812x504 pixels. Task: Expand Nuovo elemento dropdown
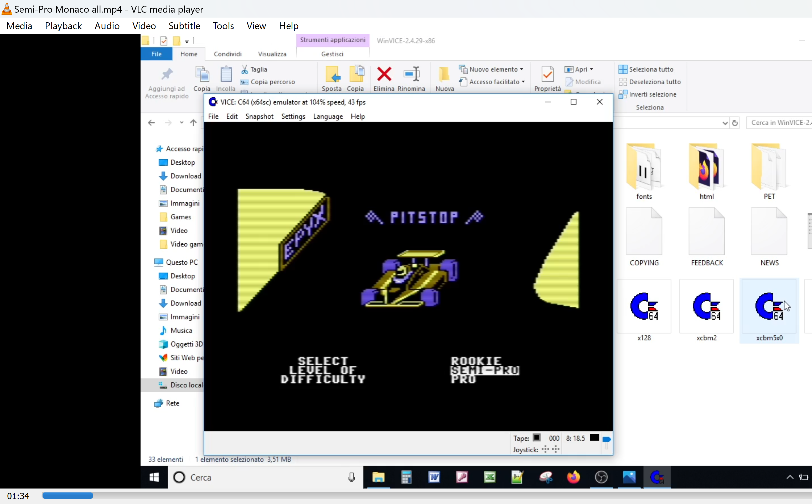tap(521, 69)
